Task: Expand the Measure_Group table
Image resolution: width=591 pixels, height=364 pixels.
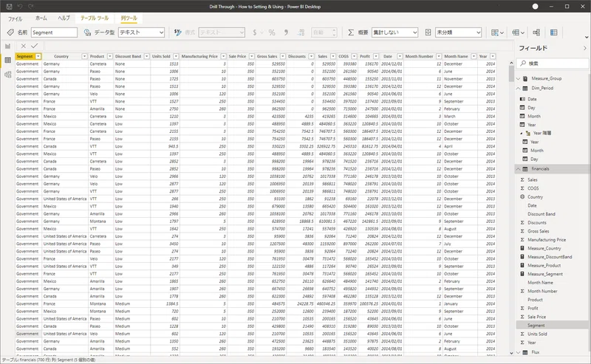Action: (519, 78)
